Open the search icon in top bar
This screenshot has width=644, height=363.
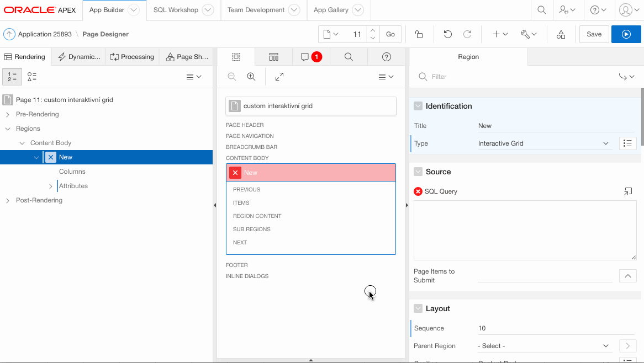(x=542, y=10)
